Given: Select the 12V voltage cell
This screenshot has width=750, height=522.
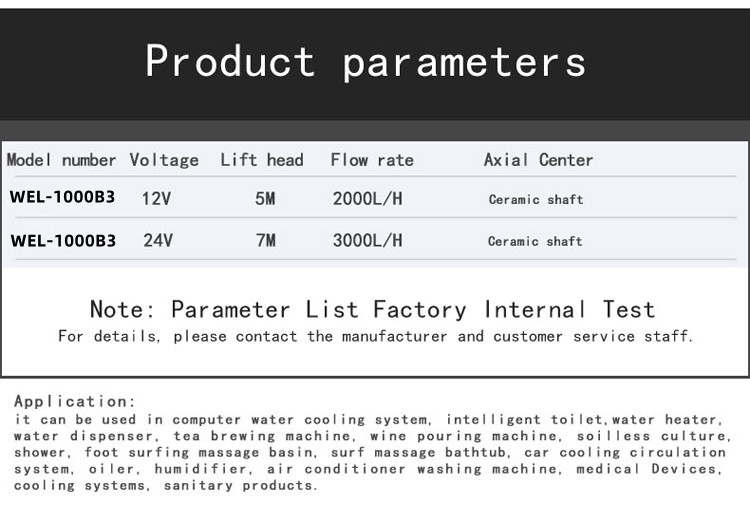Looking at the screenshot, I should pyautogui.click(x=156, y=198).
